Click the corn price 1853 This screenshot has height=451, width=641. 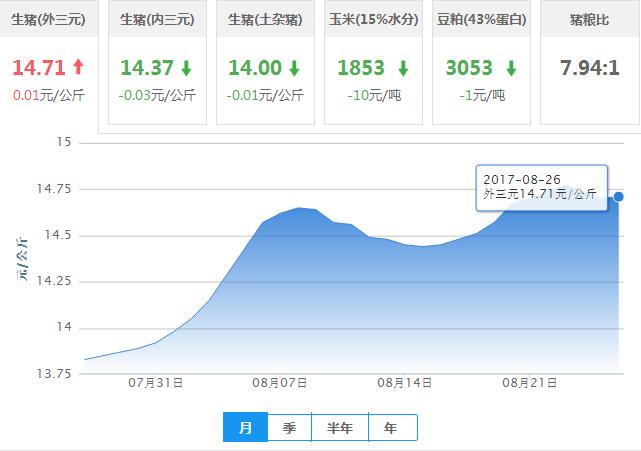pos(361,68)
